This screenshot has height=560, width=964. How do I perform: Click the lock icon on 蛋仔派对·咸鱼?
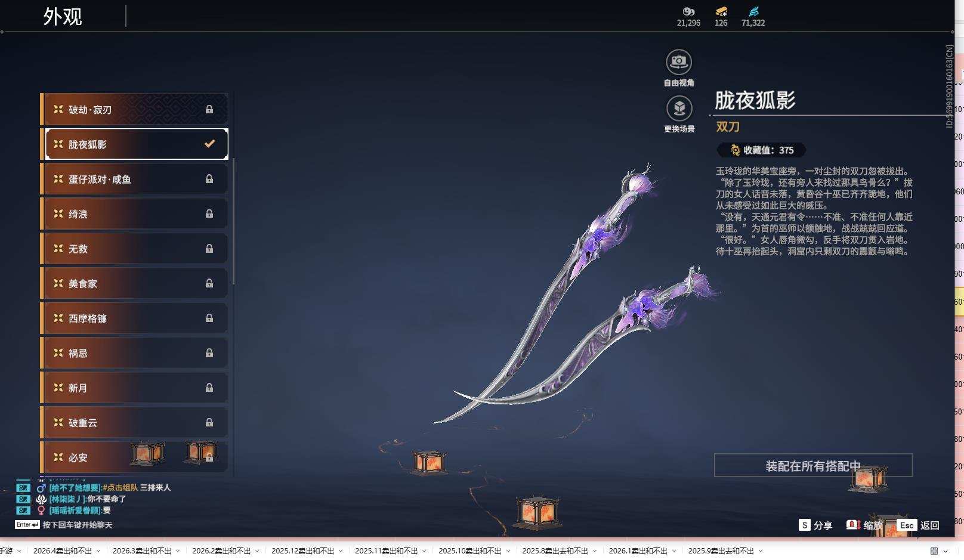[209, 179]
